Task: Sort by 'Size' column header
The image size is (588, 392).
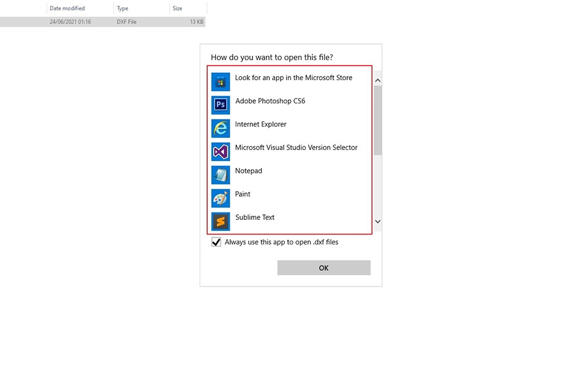Action: (178, 8)
